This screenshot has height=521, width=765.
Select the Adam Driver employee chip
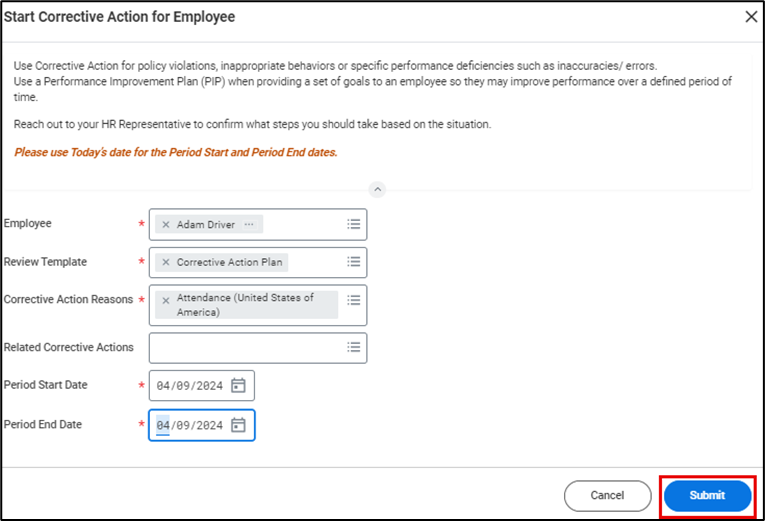tap(206, 225)
